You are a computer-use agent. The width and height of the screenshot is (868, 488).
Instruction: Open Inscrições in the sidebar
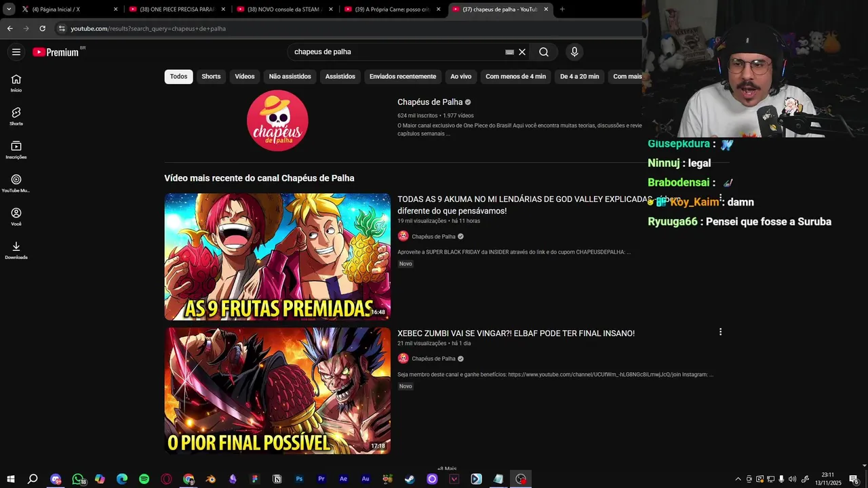tap(16, 150)
